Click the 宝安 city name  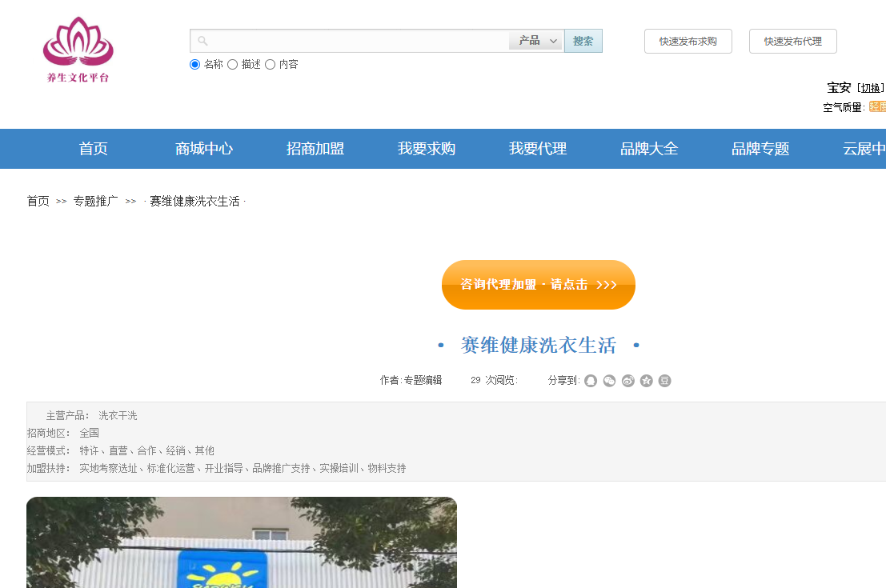[839, 87]
